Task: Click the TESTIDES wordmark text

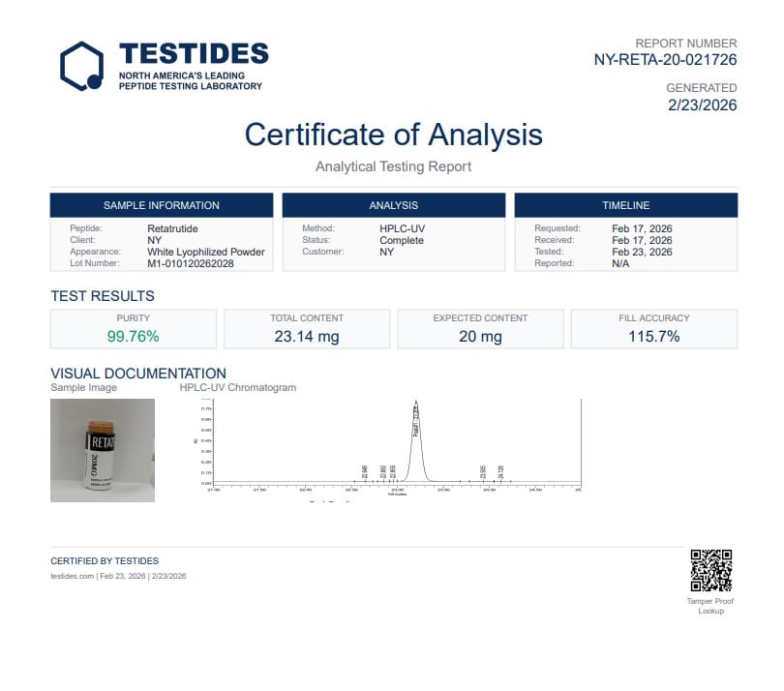Action: pyautogui.click(x=193, y=54)
